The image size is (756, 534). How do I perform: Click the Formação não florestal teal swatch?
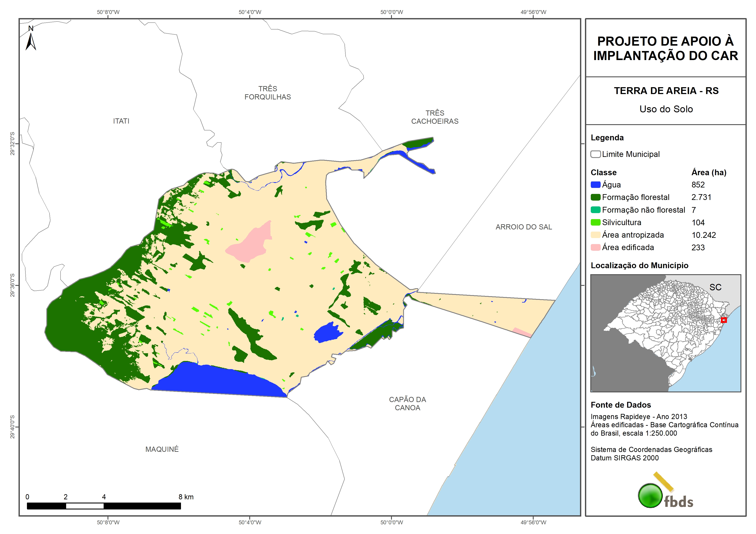point(595,210)
